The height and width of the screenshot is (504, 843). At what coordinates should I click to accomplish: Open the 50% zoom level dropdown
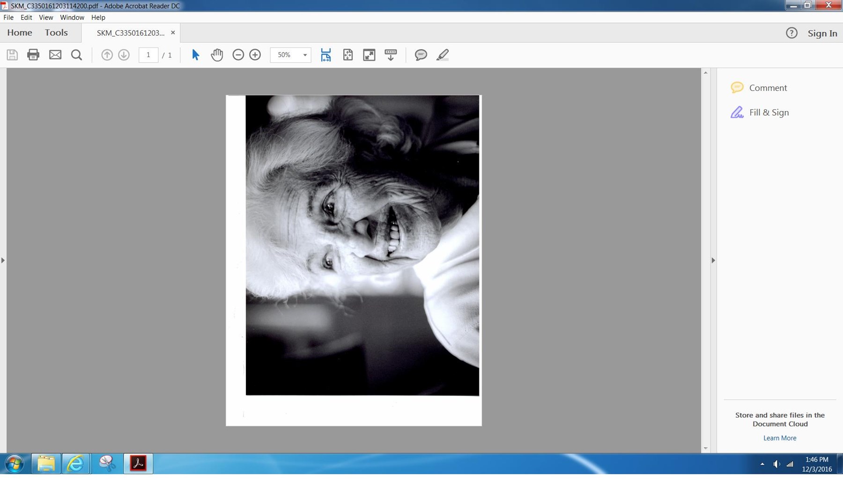(305, 55)
